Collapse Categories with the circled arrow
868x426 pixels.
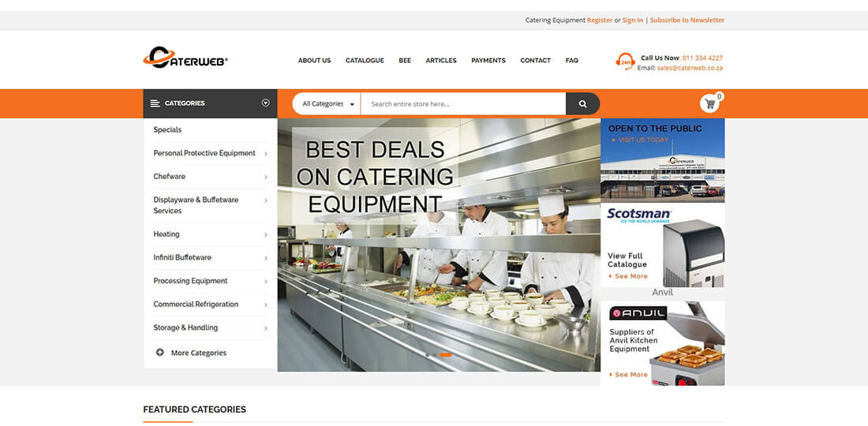(x=266, y=103)
